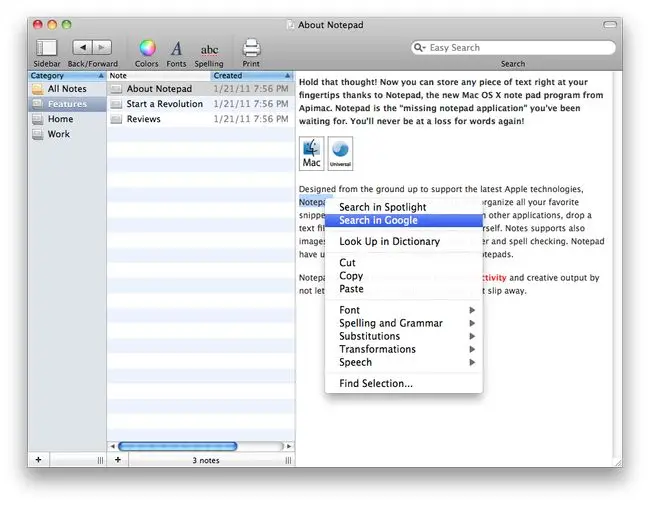Focus the Easy Search field
The image size is (650, 505).
[x=513, y=48]
